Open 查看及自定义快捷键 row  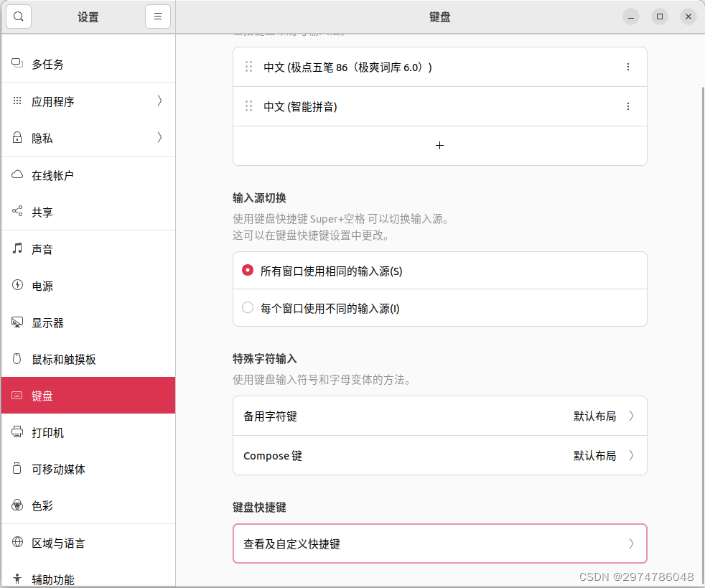tap(439, 543)
